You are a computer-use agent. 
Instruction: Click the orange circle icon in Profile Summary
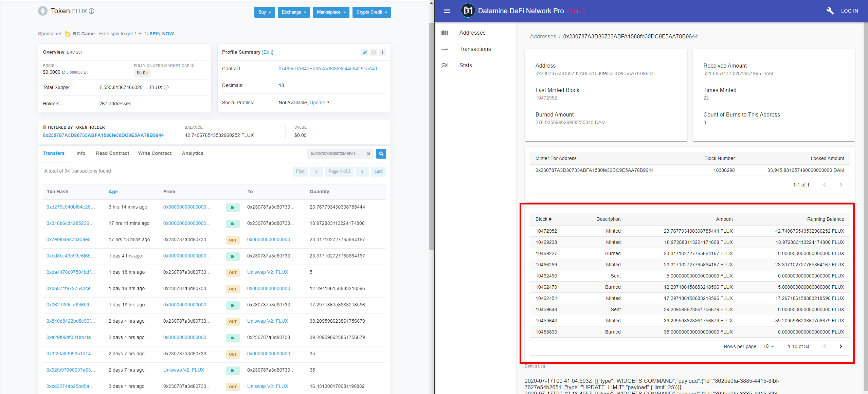coord(374,52)
